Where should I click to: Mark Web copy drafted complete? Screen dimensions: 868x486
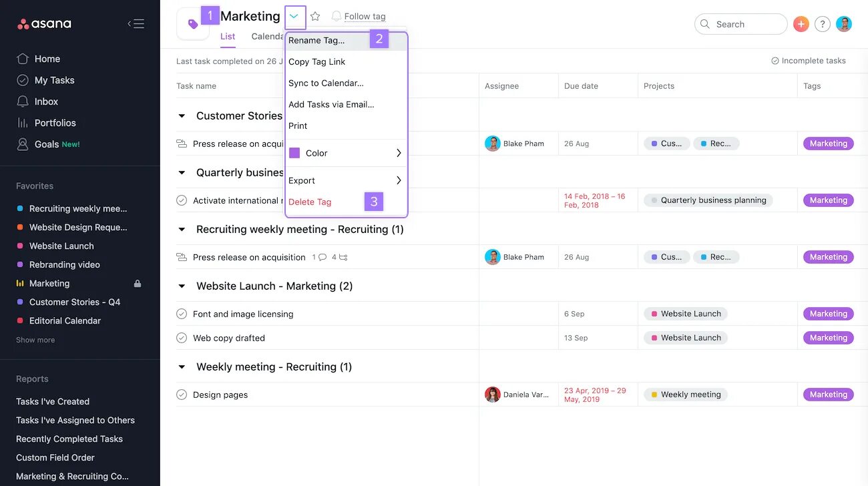pos(181,338)
